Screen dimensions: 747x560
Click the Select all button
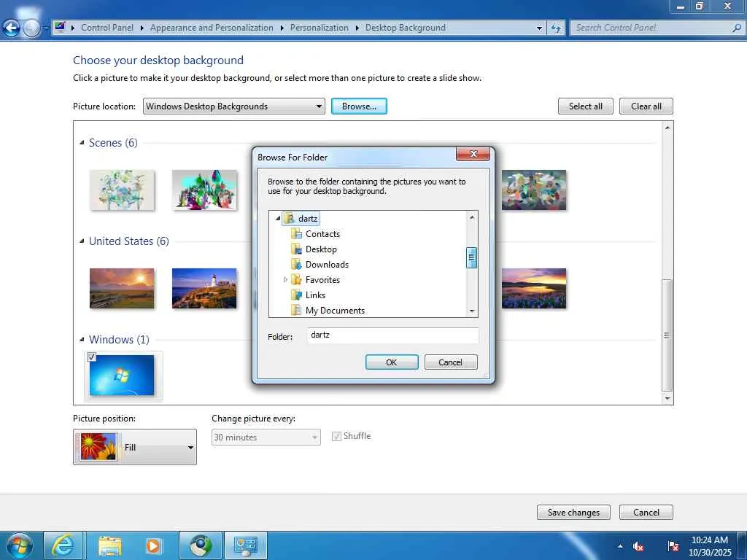[x=586, y=106]
